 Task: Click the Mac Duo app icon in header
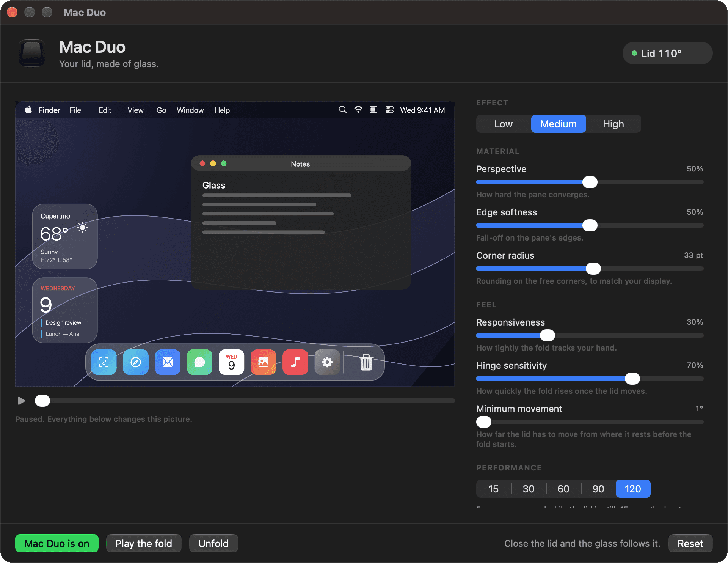pos(32,53)
